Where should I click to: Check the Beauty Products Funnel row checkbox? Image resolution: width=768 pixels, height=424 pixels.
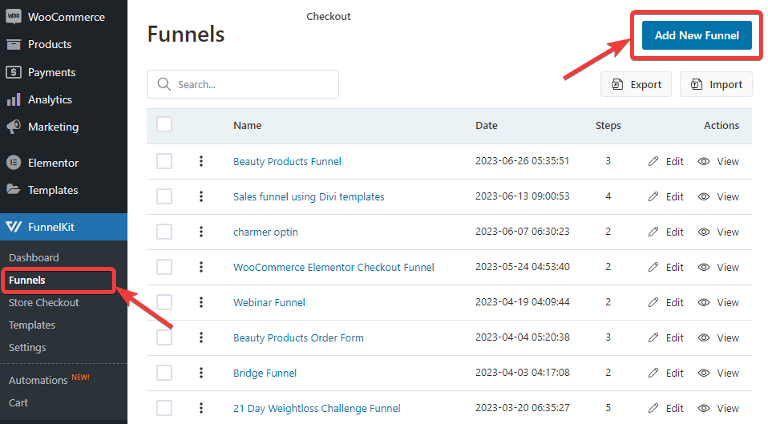click(164, 161)
